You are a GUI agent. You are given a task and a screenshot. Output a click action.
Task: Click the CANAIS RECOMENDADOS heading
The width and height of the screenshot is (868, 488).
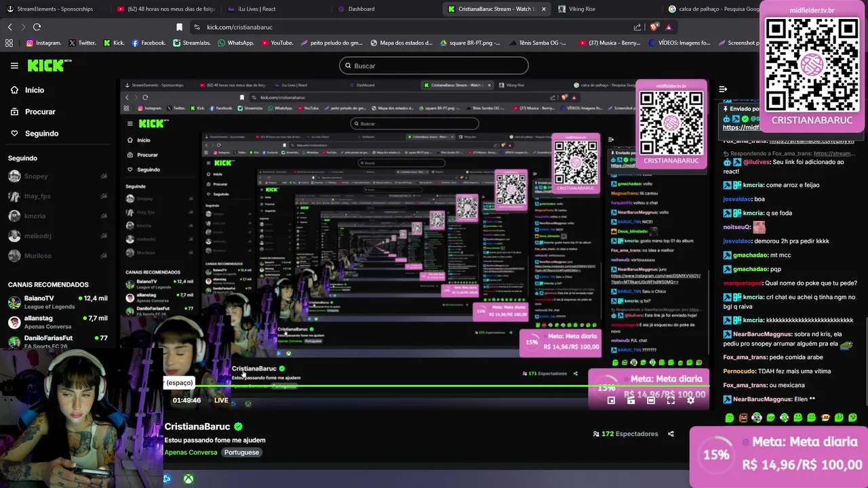(x=48, y=285)
